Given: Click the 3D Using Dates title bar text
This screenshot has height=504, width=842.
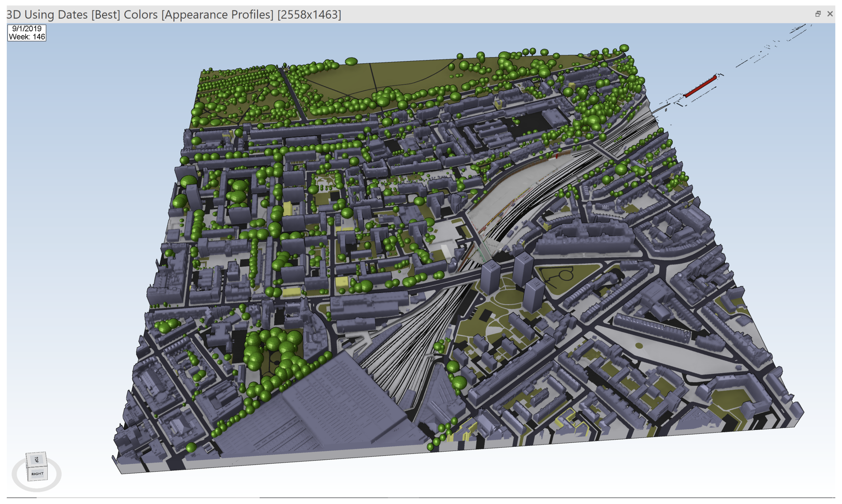Looking at the screenshot, I should coord(48,15).
